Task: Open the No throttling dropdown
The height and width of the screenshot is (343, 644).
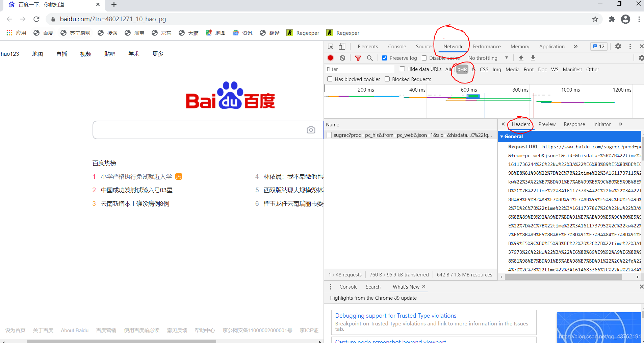Action: pyautogui.click(x=488, y=58)
